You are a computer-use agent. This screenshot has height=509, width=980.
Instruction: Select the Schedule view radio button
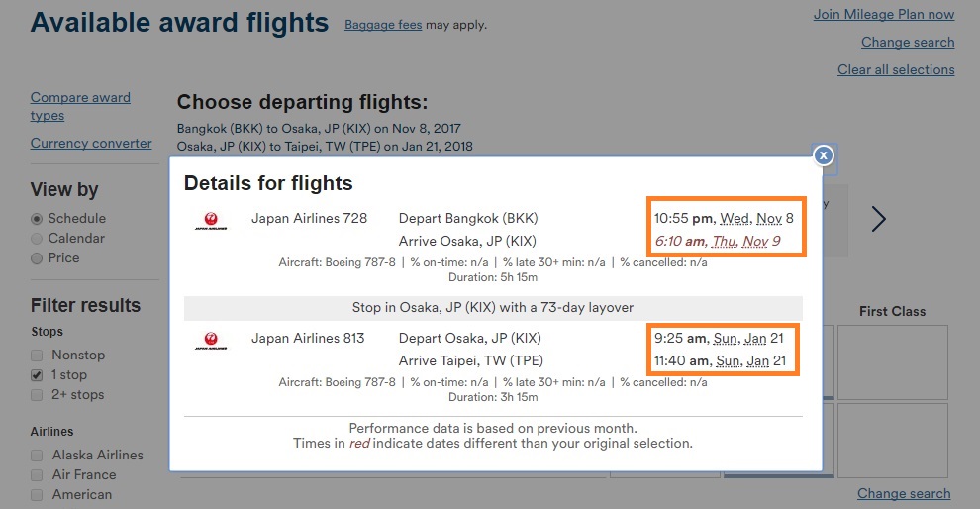[37, 219]
